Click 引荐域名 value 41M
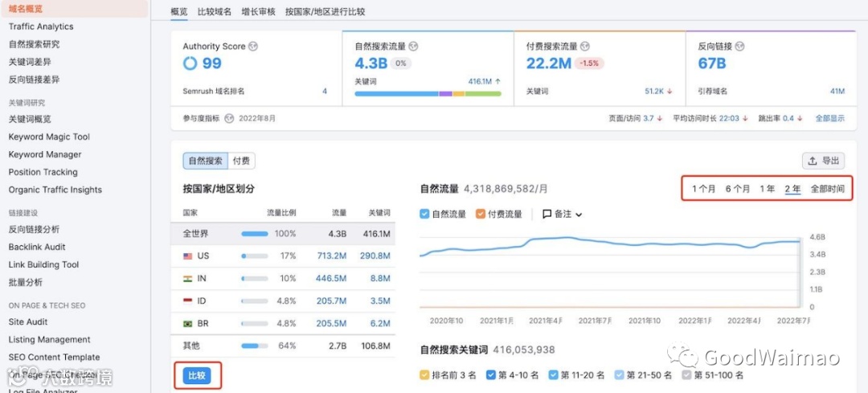Viewport: 868px width, 393px height. (x=837, y=91)
